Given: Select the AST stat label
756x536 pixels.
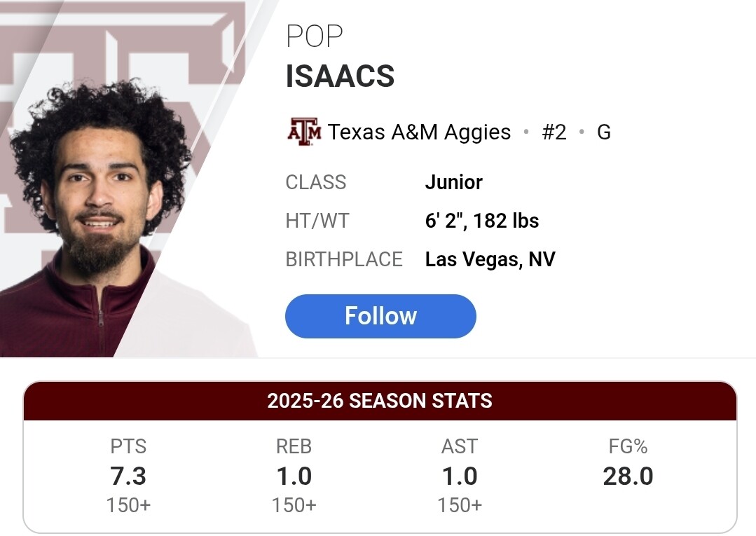Looking at the screenshot, I should [460, 446].
